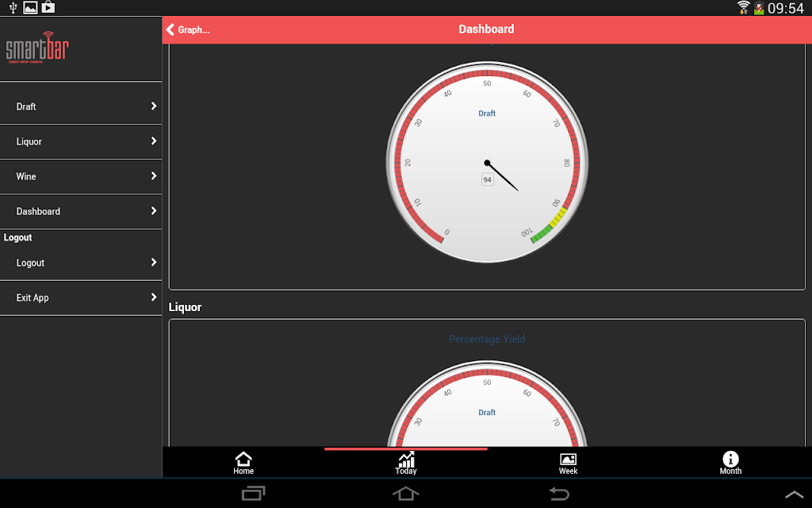Tap the Wi-Fi status icon
Image resolution: width=812 pixels, height=508 pixels.
744,7
